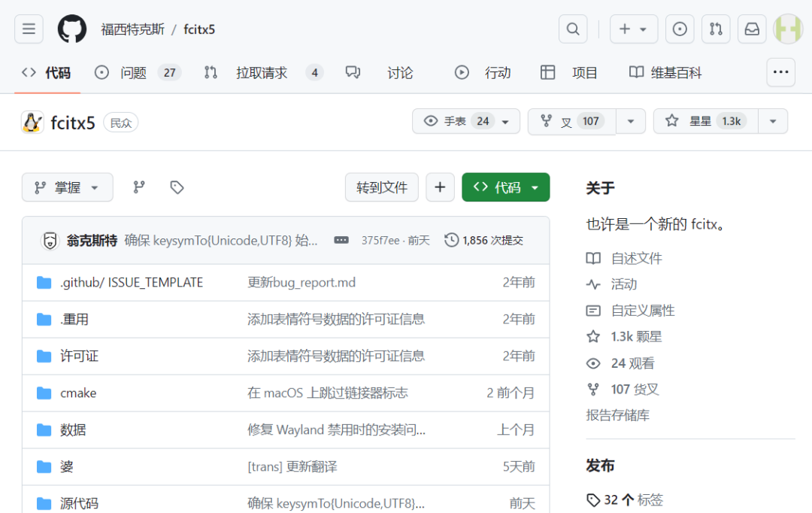
Task: Click the 27 issues counter badge
Action: click(x=169, y=72)
